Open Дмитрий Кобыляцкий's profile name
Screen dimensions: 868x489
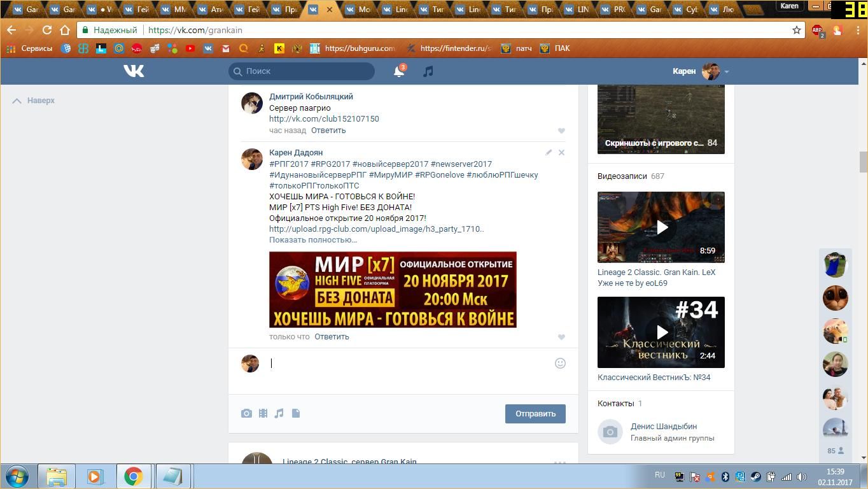click(x=311, y=97)
